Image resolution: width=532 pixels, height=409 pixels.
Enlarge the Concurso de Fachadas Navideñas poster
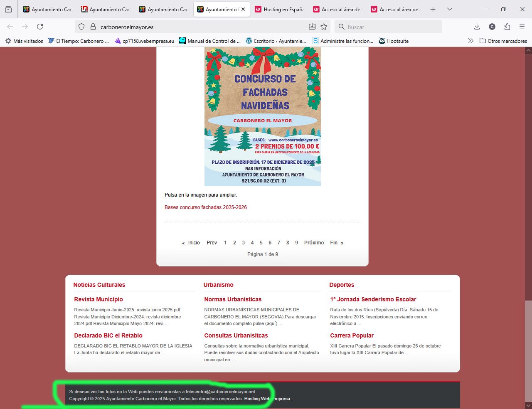pos(262,116)
